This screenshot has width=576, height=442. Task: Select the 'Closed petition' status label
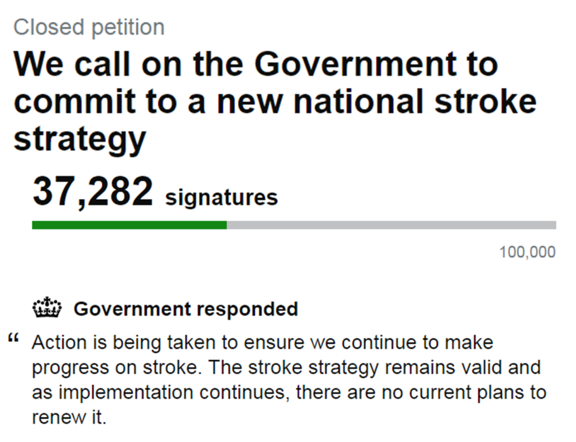(89, 28)
